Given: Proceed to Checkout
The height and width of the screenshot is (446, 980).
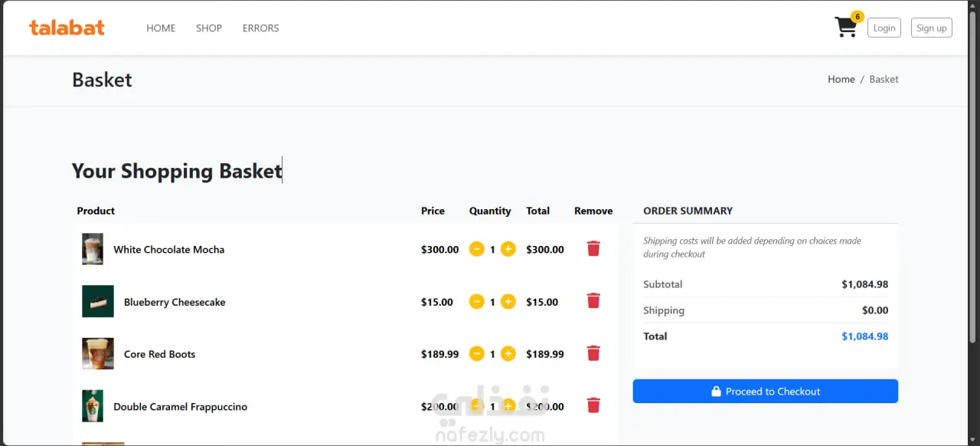Looking at the screenshot, I should coord(766,391).
